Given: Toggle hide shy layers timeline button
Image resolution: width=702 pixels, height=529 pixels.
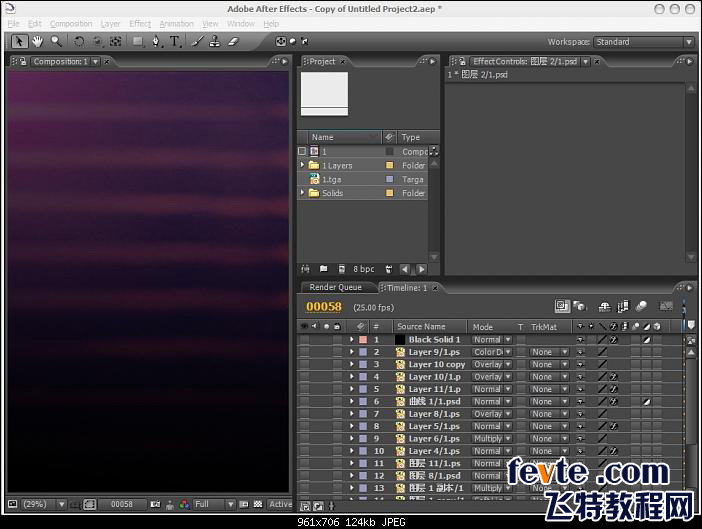Looking at the screenshot, I should coord(604,307).
